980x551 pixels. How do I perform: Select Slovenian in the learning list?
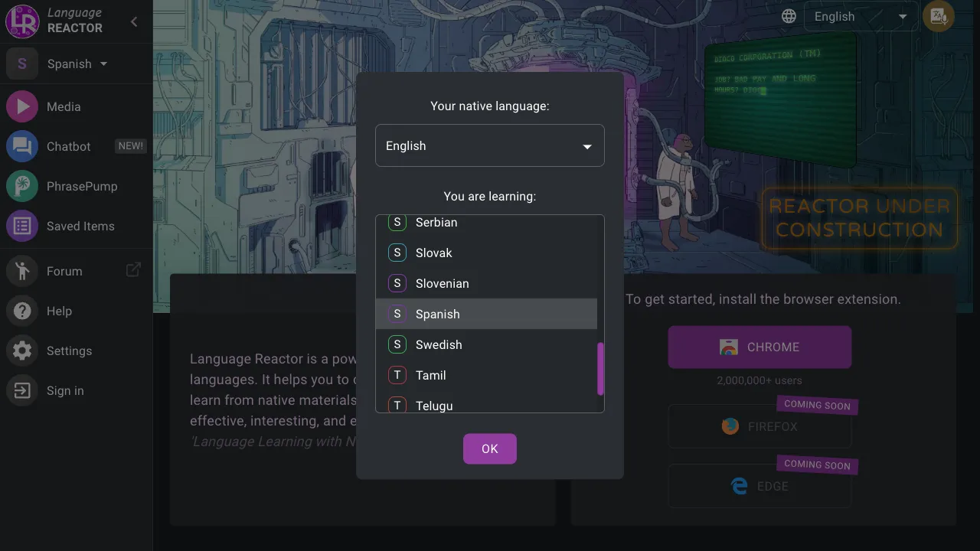486,283
